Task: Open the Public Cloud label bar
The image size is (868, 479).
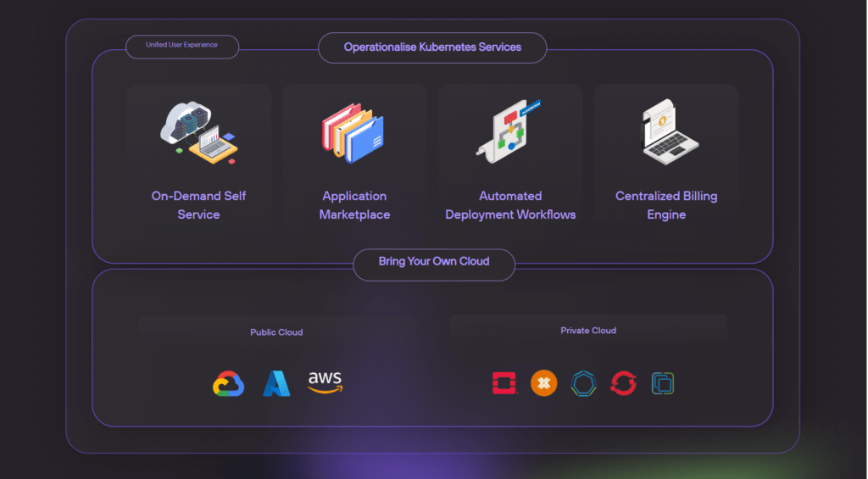Action: pyautogui.click(x=277, y=332)
